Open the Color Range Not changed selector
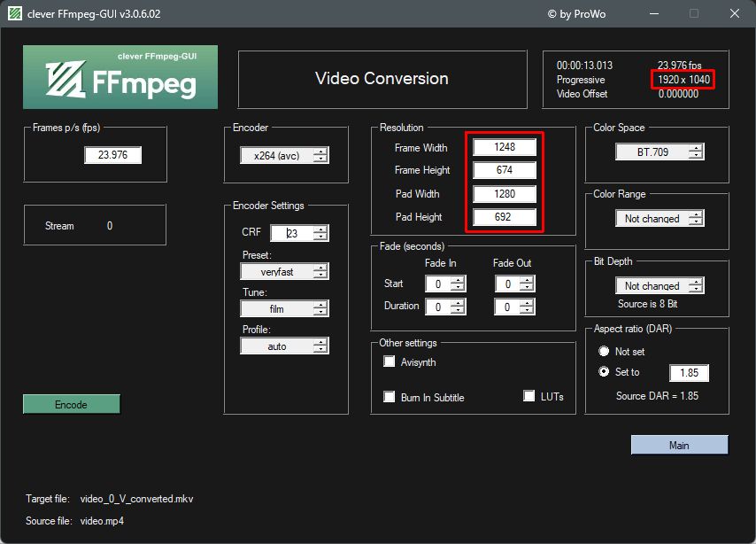This screenshot has height=544, width=756. [x=660, y=219]
